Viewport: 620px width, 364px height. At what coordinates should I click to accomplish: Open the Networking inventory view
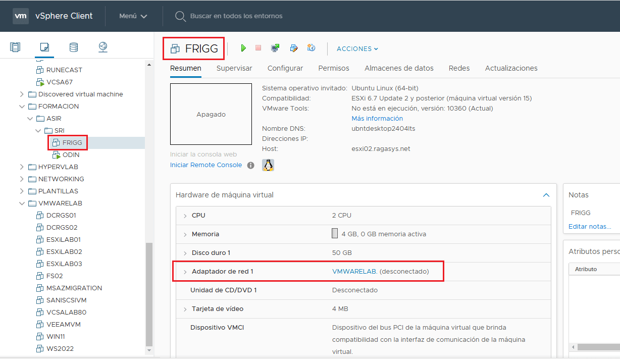click(x=103, y=47)
